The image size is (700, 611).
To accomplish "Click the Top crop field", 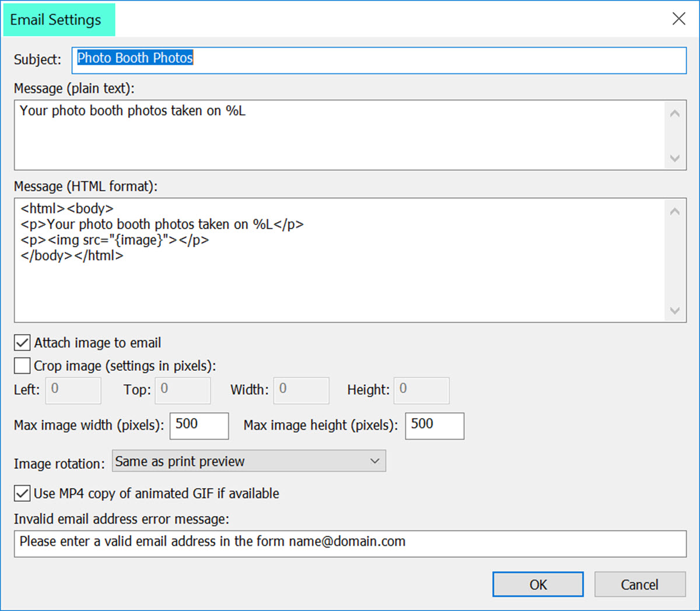I will (x=183, y=391).
